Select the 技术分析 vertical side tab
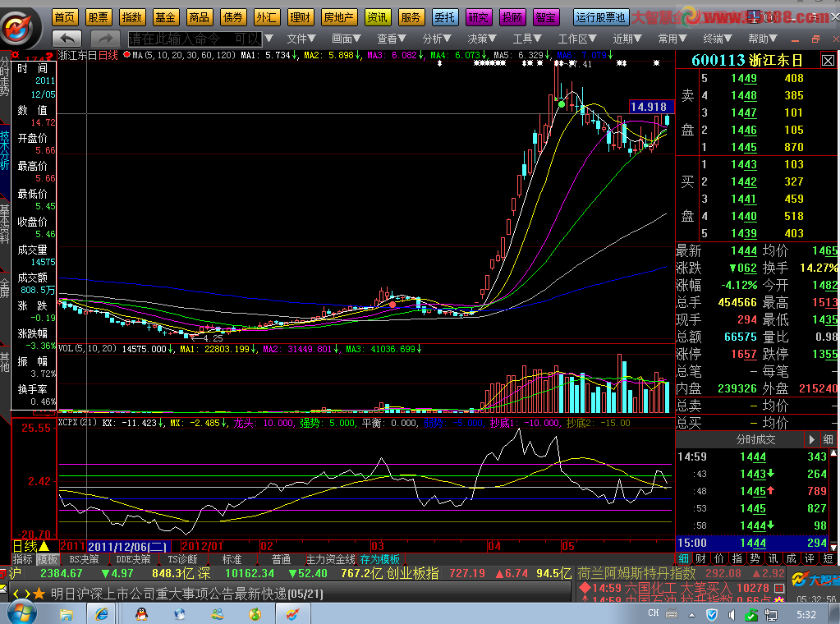 pos(5,149)
